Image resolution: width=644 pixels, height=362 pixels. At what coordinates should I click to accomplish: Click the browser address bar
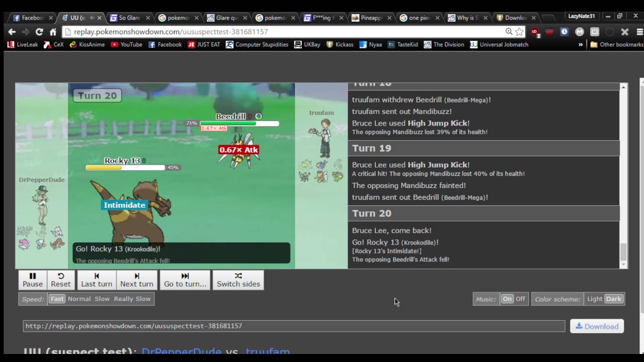tap(284, 32)
